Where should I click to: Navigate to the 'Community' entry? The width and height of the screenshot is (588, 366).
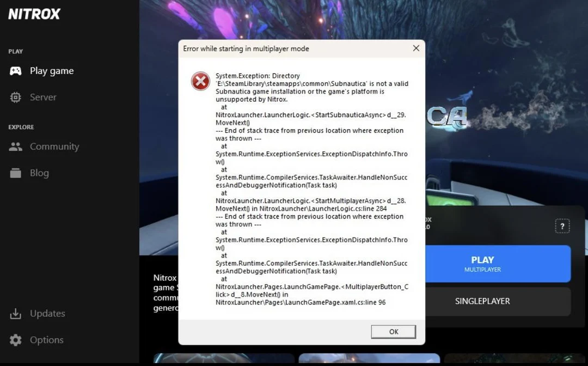pyautogui.click(x=56, y=146)
